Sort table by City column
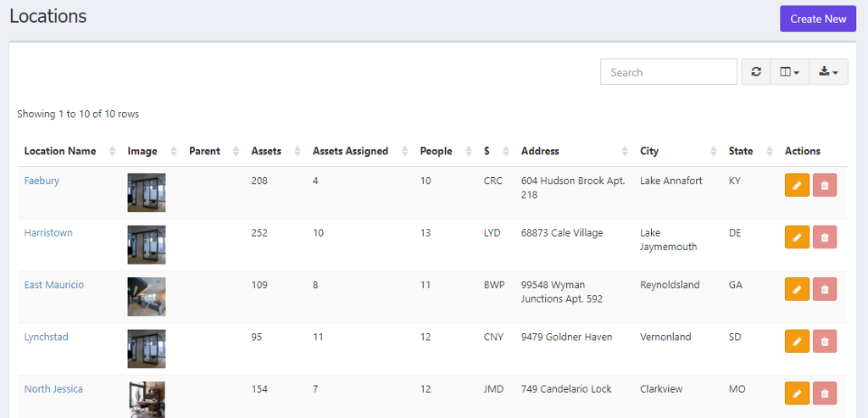The image size is (868, 418). click(649, 151)
